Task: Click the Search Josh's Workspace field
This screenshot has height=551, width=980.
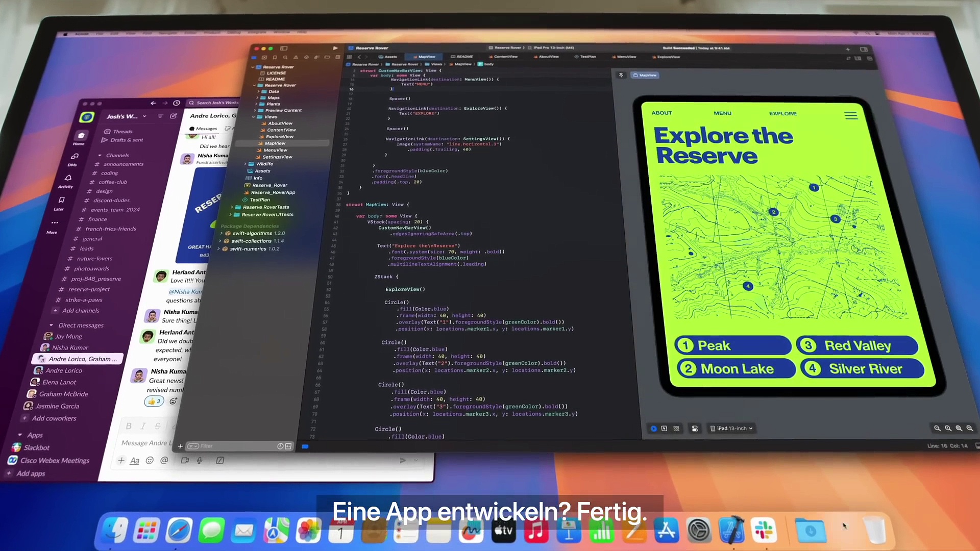Action: point(213,103)
